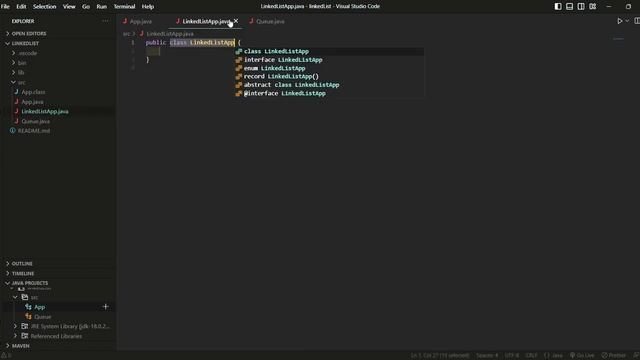The image size is (640, 360).
Task: Click the minimap at editor right
Action: point(619,39)
